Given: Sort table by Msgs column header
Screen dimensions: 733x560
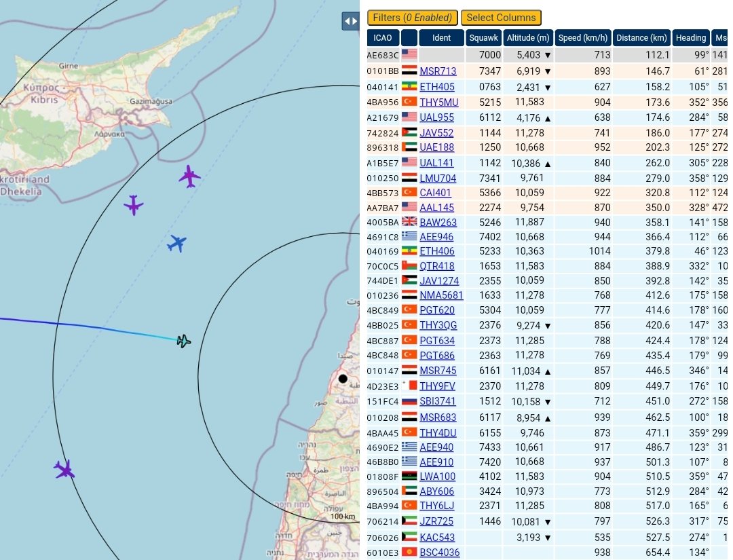Looking at the screenshot, I should (x=720, y=38).
